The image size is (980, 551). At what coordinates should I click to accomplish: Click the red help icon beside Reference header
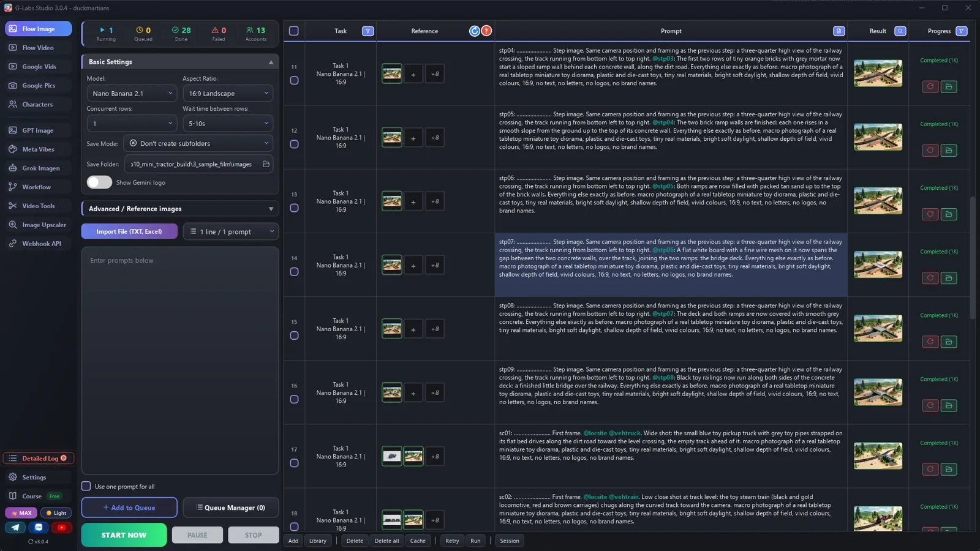[486, 31]
